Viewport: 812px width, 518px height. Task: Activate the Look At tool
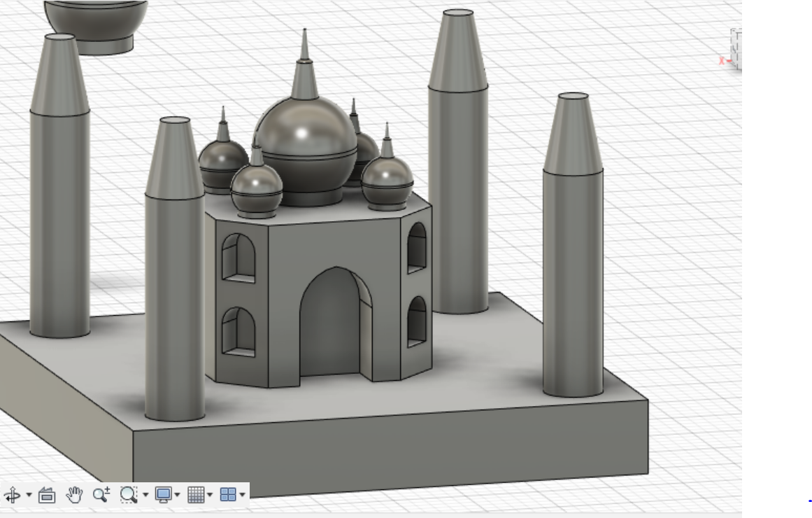[x=47, y=495]
